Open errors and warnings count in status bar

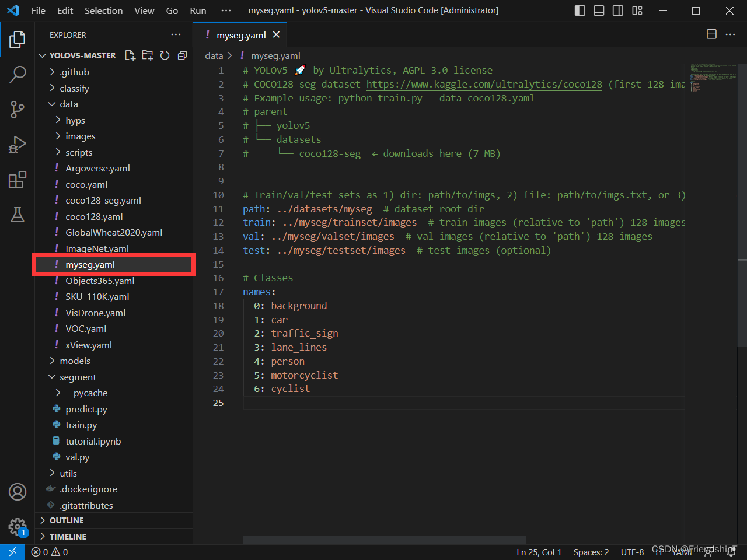pos(50,552)
